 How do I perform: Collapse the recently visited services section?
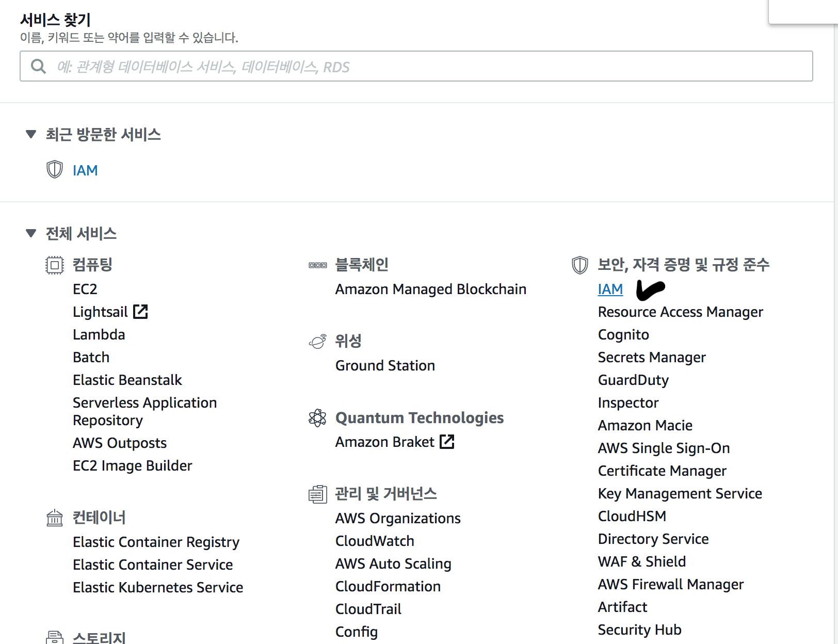point(31,135)
